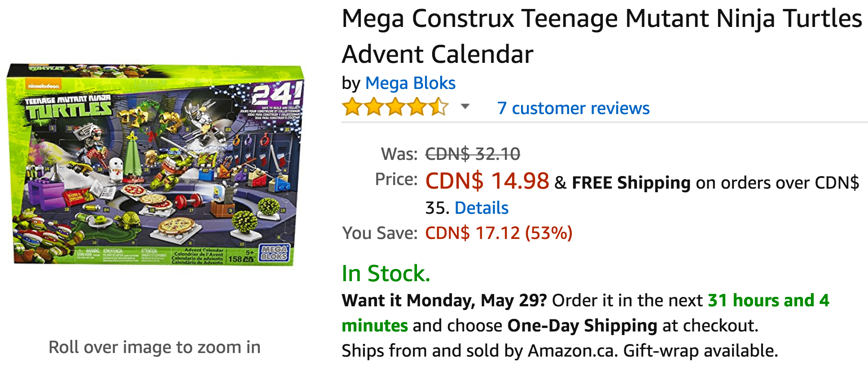Screen dimensions: 868x371
Task: Click the Roll over image to zoom caption
Action: point(154,347)
